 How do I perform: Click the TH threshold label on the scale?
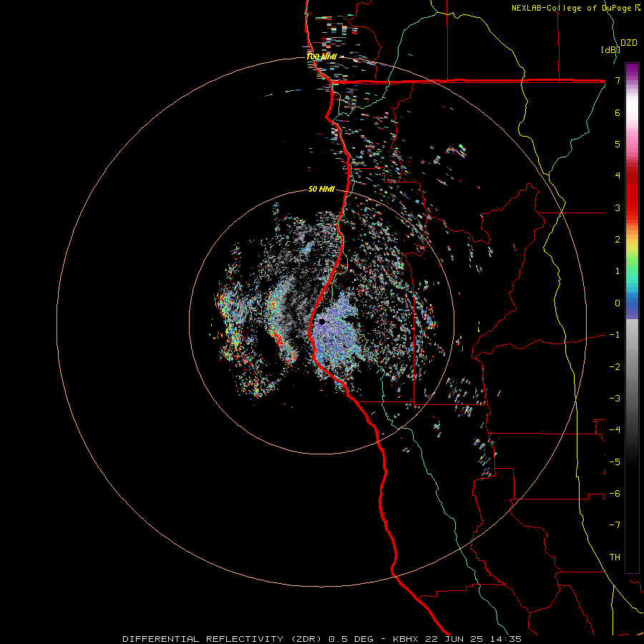(x=615, y=557)
